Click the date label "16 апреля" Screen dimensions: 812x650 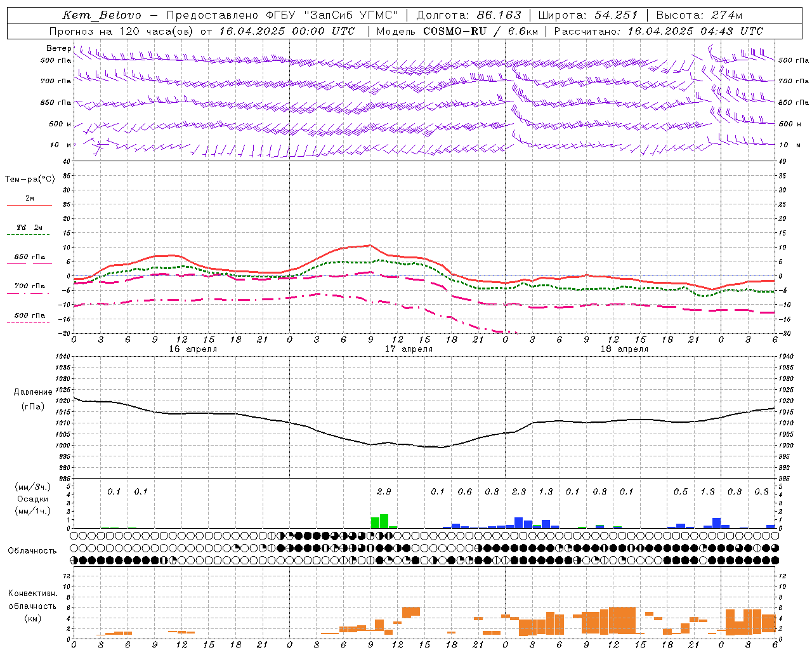(x=193, y=349)
